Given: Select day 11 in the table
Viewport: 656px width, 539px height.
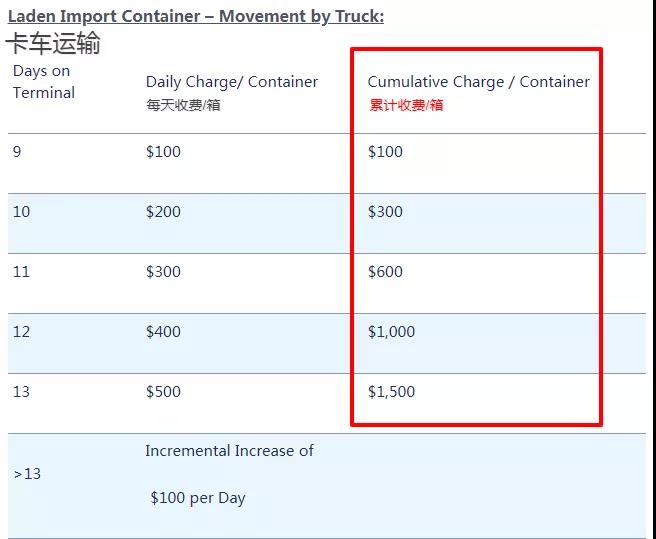Looking at the screenshot, I should (x=21, y=272).
